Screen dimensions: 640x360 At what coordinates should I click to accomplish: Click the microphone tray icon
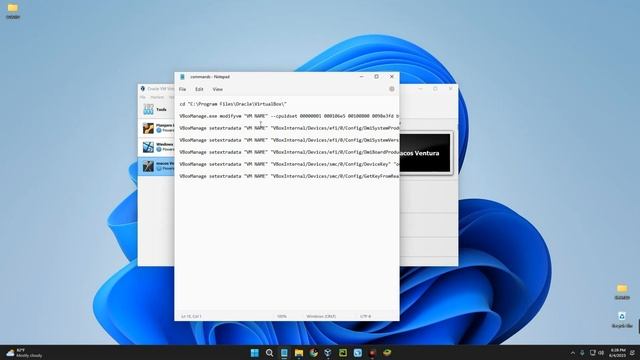(582, 353)
